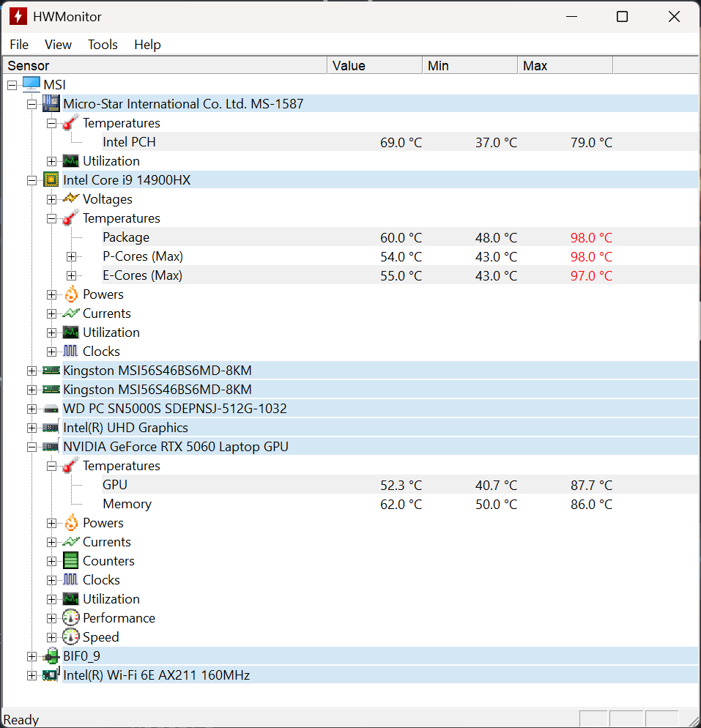The width and height of the screenshot is (701, 728).
Task: Click the battery icon beside BIF0_9
Action: point(51,656)
